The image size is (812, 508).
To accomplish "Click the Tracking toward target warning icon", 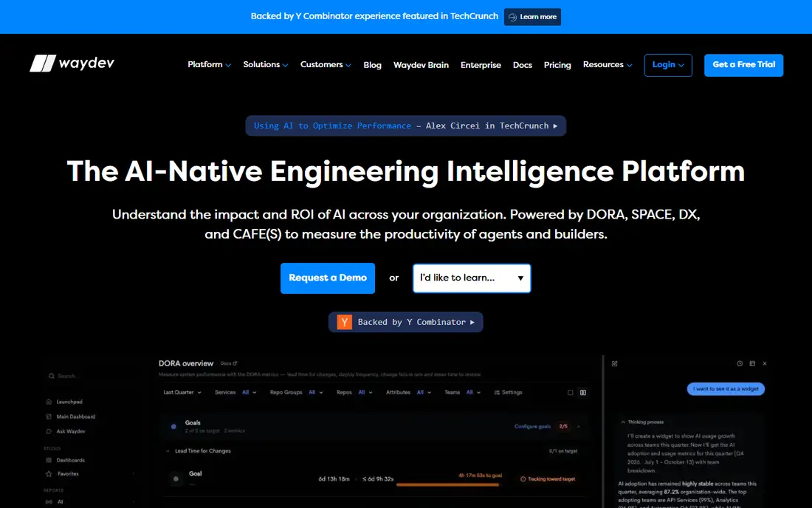I will (x=523, y=479).
